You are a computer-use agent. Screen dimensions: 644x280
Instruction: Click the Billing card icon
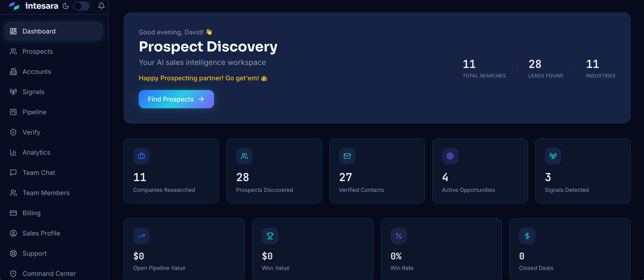(13, 213)
